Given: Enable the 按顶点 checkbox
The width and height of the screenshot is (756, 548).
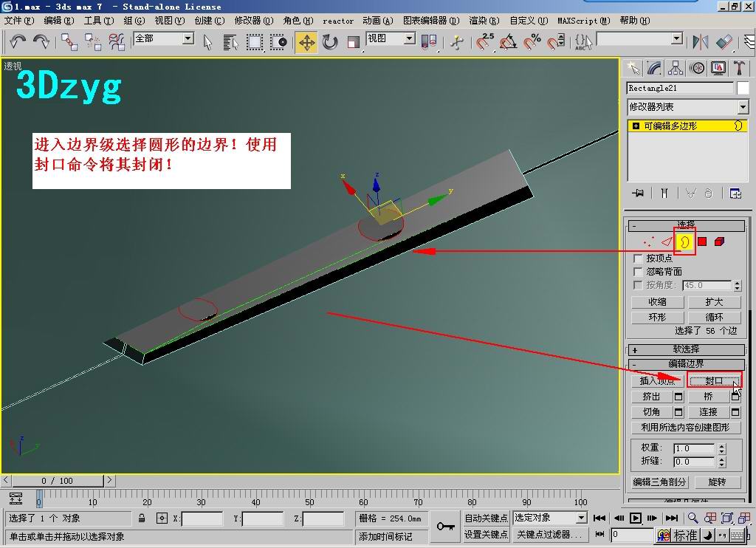Looking at the screenshot, I should [x=638, y=258].
